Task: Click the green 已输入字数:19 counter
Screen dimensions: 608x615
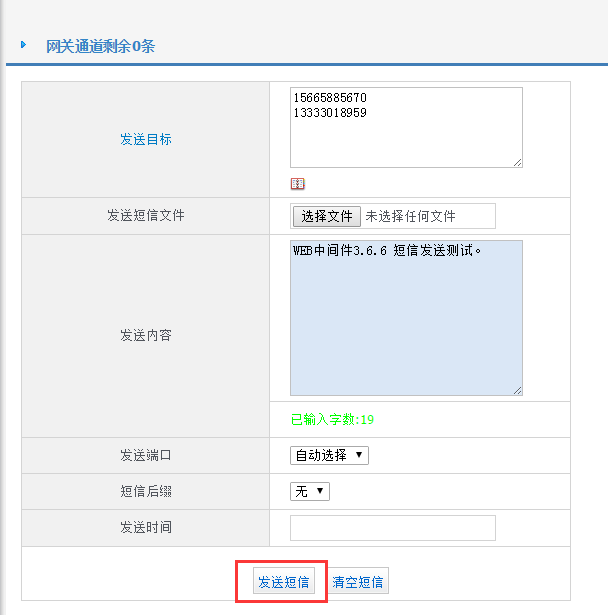Action: point(332,420)
